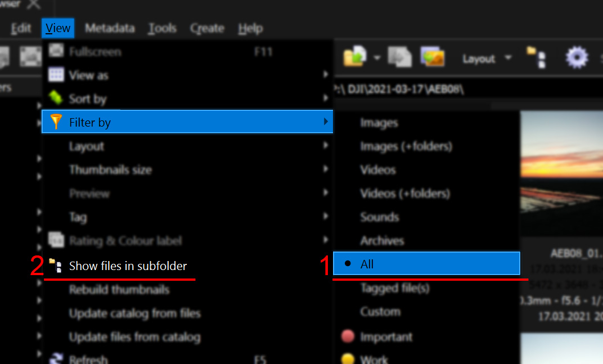Expand the Layout submenu arrow
Image resolution: width=603 pixels, height=364 pixels.
[326, 146]
